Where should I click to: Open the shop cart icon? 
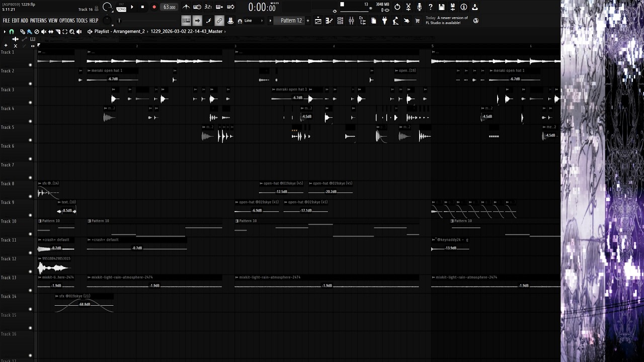[418, 21]
